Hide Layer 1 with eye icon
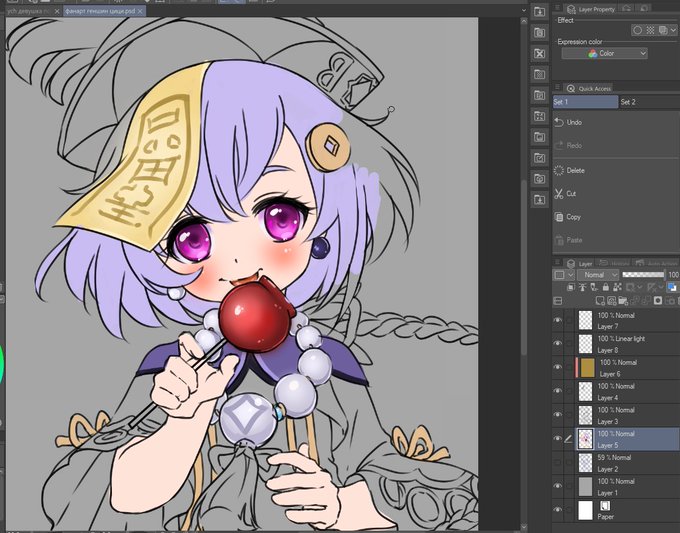The height and width of the screenshot is (533, 680). point(558,486)
